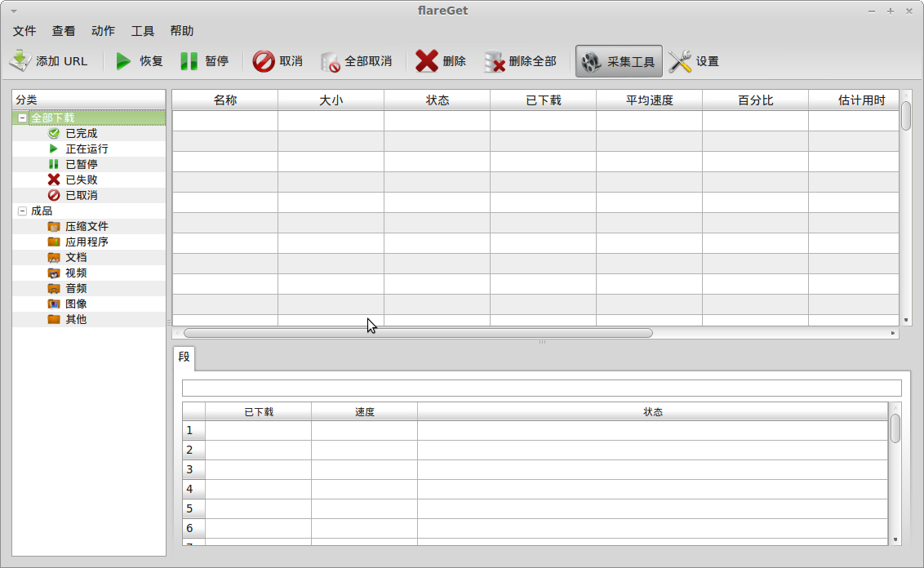Screen dimensions: 924x568
Task: Click 速度 header in segments table
Action: click(x=365, y=412)
